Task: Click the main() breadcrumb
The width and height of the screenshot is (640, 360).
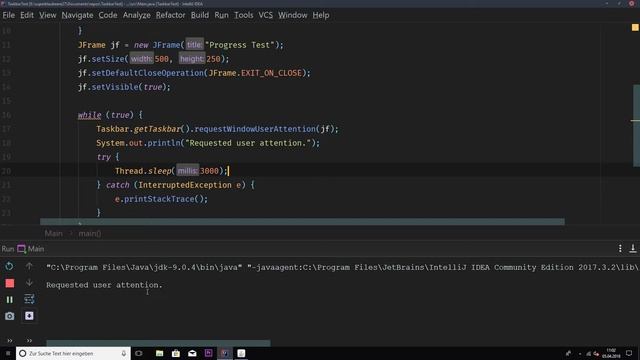Action: (90, 233)
